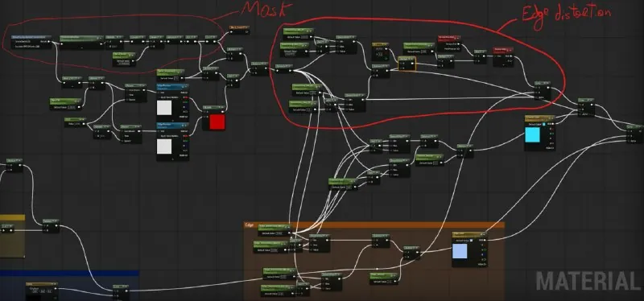Click the node highlighted with an orange selection outline

tap(407, 64)
